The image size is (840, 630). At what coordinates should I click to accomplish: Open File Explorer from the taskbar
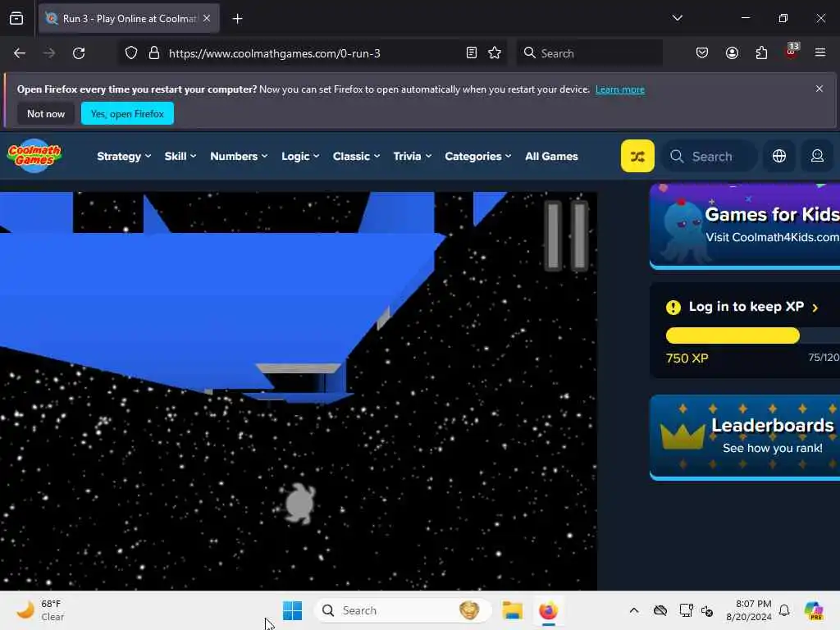click(x=512, y=610)
